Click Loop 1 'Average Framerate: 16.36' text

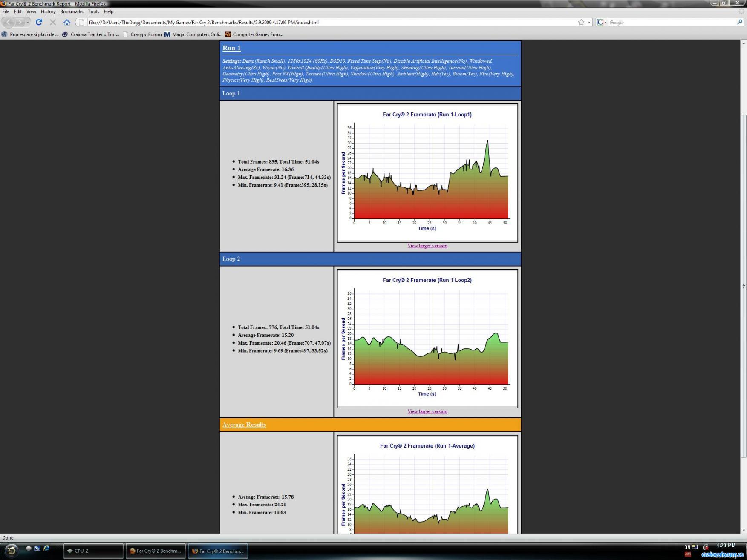[x=266, y=169]
